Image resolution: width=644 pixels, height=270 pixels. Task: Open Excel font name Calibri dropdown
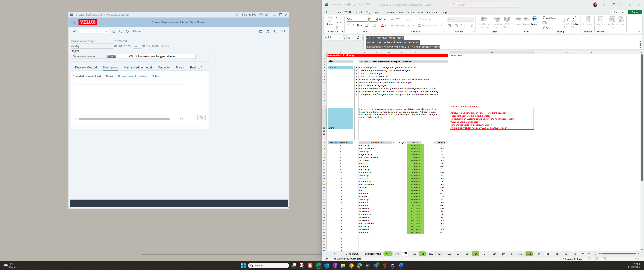pyautogui.click(x=367, y=19)
